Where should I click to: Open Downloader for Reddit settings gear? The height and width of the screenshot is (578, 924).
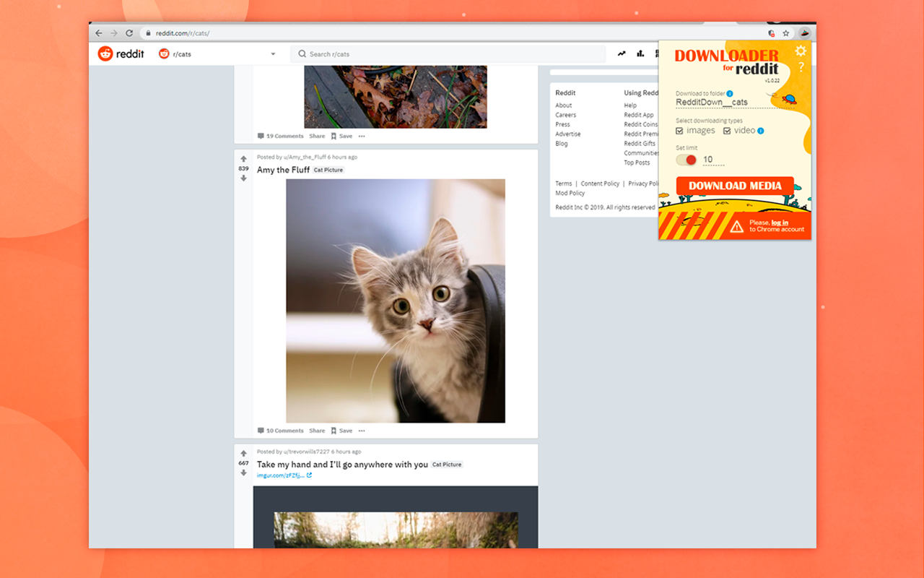pyautogui.click(x=800, y=51)
